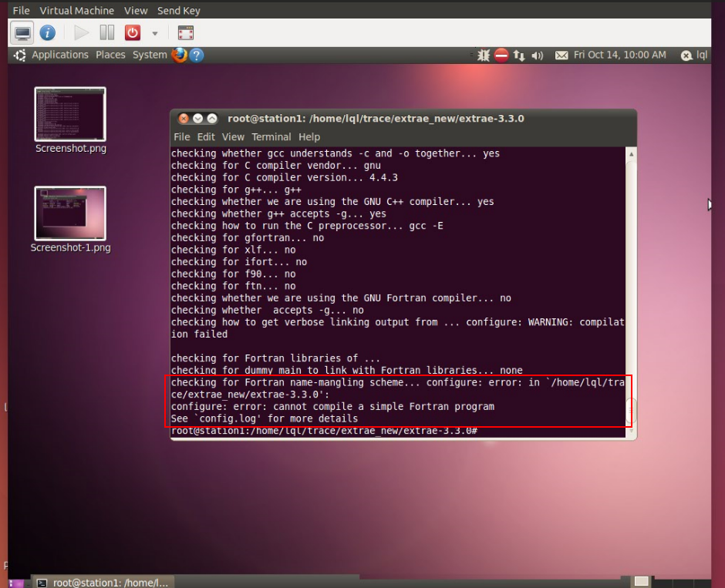725x588 pixels.
Task: Click the Ubuntu logo icon in panel
Action: tap(20, 55)
